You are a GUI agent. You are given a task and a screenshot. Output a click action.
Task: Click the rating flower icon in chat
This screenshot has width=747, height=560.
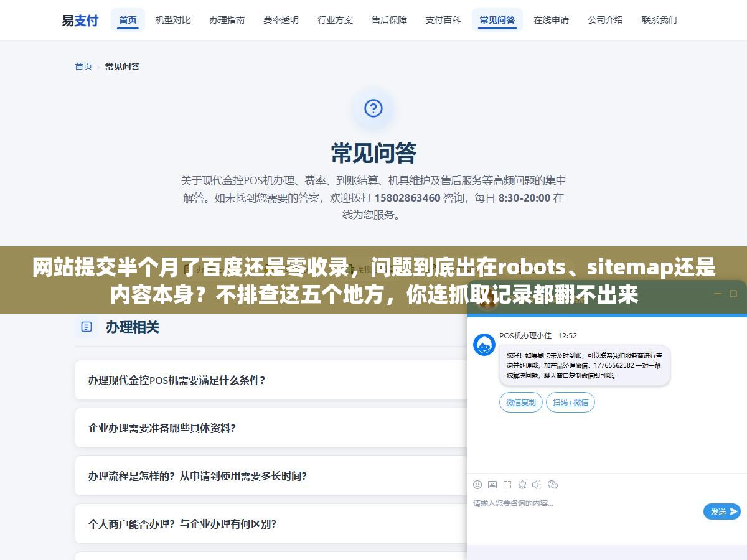click(522, 485)
